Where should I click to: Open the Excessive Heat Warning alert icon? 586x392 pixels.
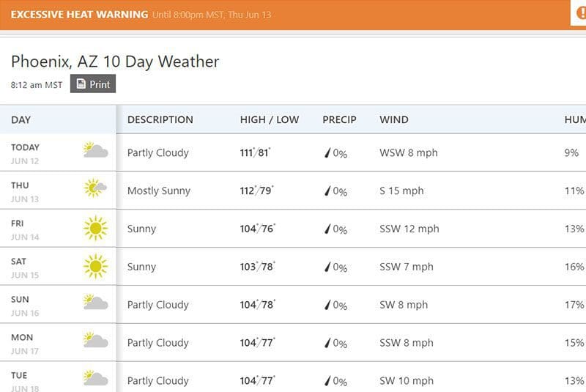[580, 13]
